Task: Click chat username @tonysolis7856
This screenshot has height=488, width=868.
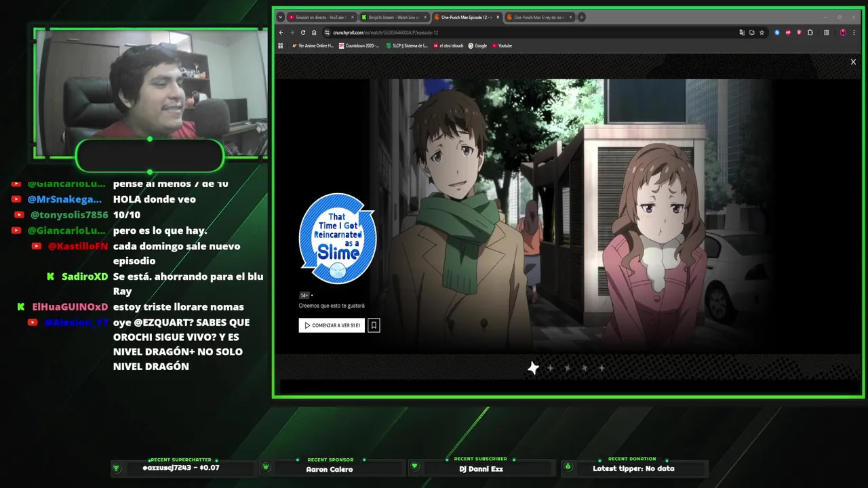Action: click(x=69, y=215)
